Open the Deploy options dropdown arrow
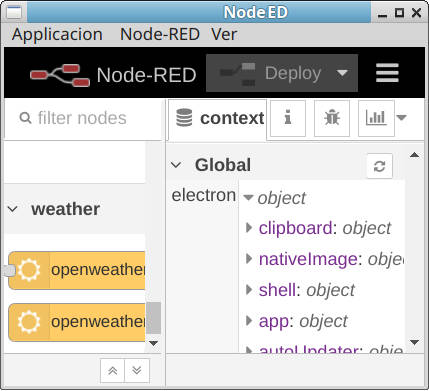Screen dimensions: 429x391 coord(343,73)
